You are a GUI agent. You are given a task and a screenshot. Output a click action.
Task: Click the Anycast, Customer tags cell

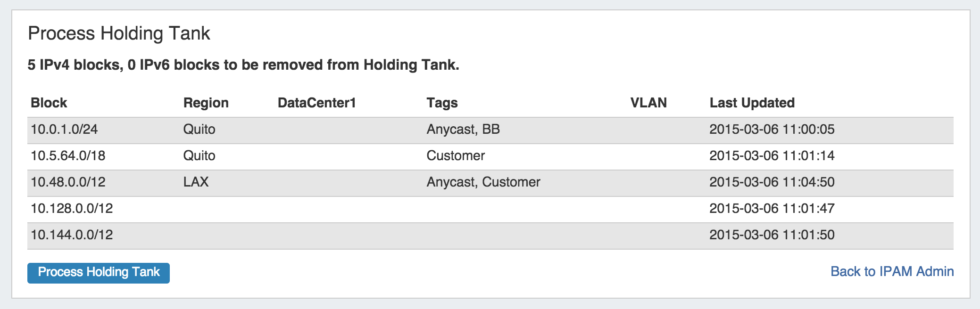pos(483,182)
